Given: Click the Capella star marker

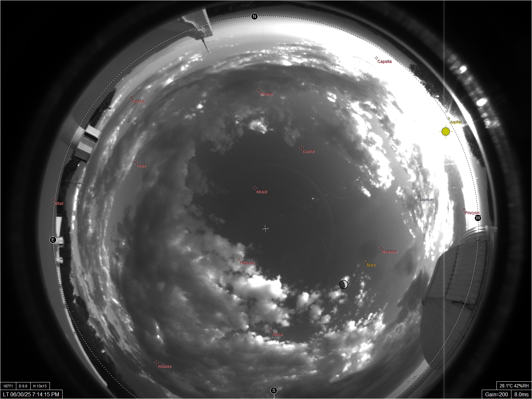Looking at the screenshot, I should [x=376, y=58].
